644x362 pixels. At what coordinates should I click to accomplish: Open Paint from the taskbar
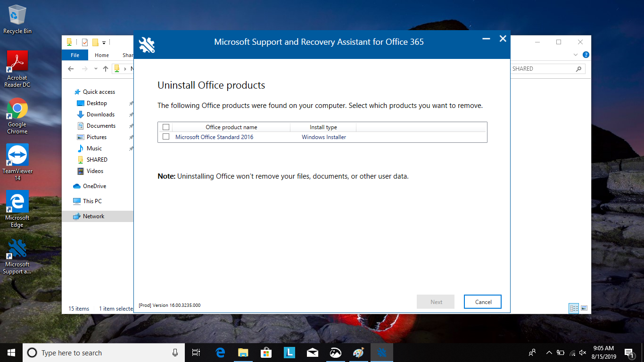pos(359,353)
